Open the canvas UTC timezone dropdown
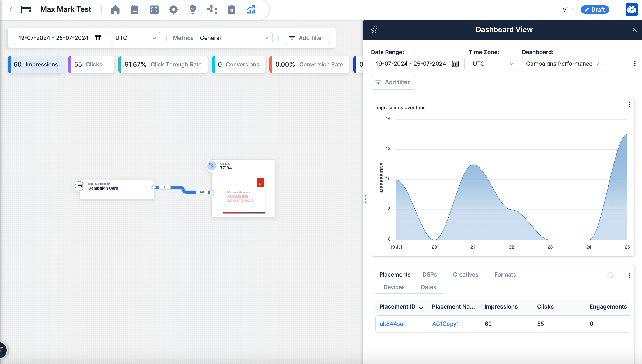Image resolution: width=642 pixels, height=364 pixels. 136,38
